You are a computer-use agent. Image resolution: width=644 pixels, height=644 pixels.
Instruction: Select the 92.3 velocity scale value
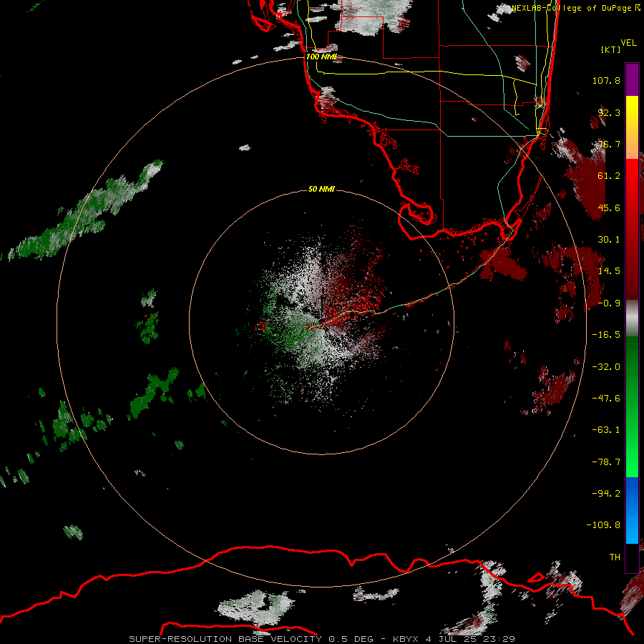609,112
